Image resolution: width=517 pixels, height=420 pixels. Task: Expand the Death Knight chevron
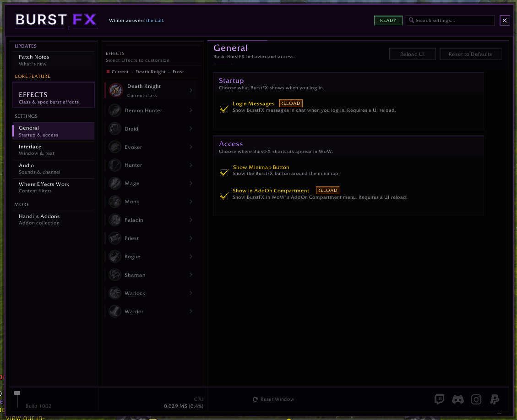pos(191,90)
